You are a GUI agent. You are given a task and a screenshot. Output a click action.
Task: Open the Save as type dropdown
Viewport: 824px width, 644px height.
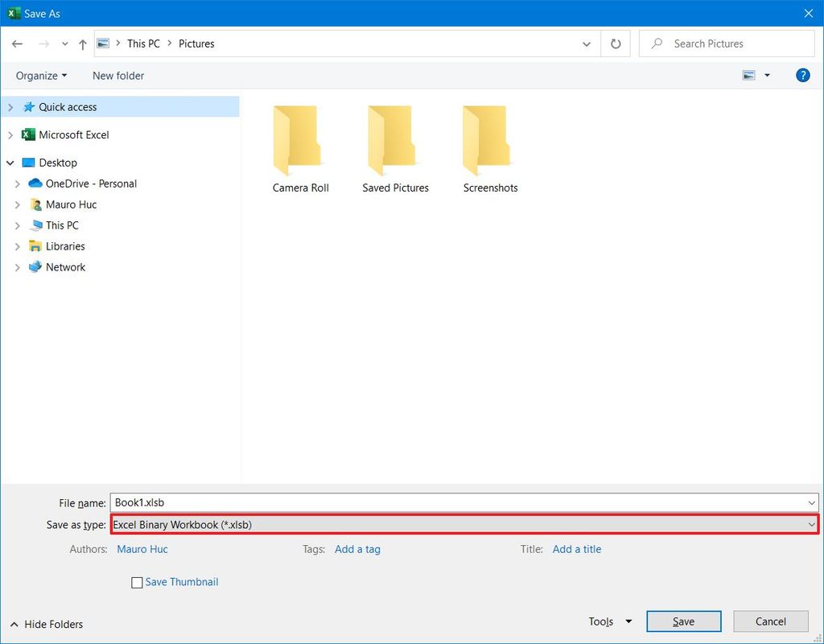pos(812,524)
